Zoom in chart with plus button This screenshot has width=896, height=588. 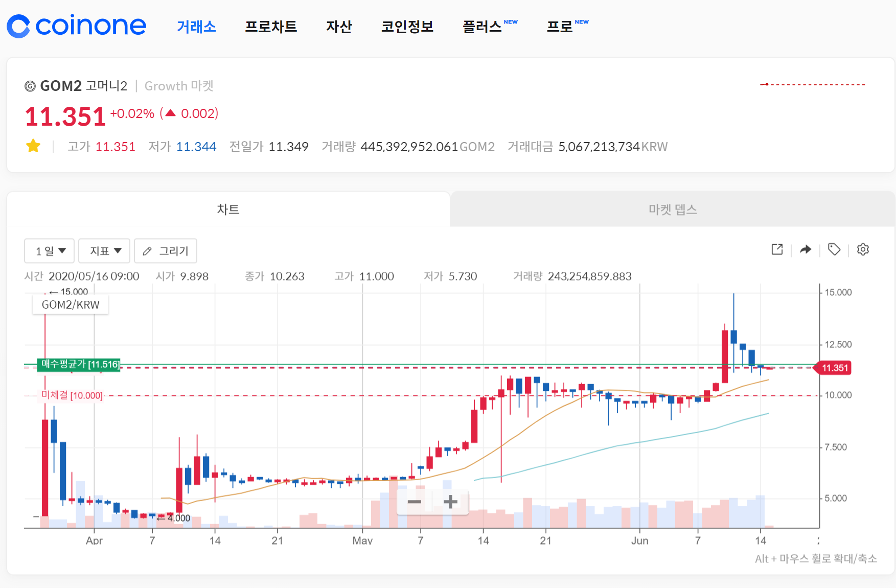[x=450, y=502]
